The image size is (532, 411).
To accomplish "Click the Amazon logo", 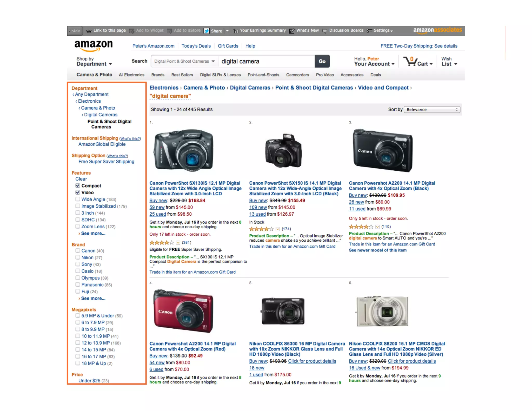I will (94, 46).
